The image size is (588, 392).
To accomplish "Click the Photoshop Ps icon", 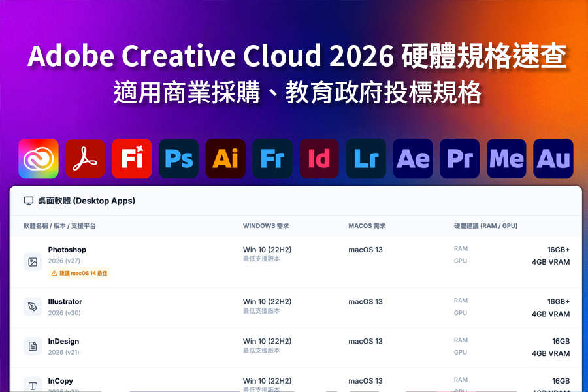I will point(178,158).
